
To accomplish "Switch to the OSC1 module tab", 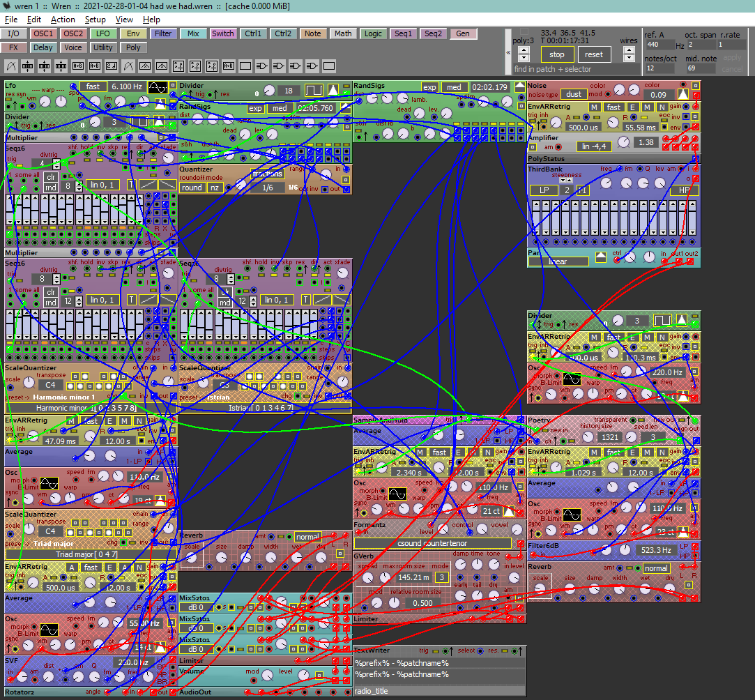I will click(x=43, y=33).
